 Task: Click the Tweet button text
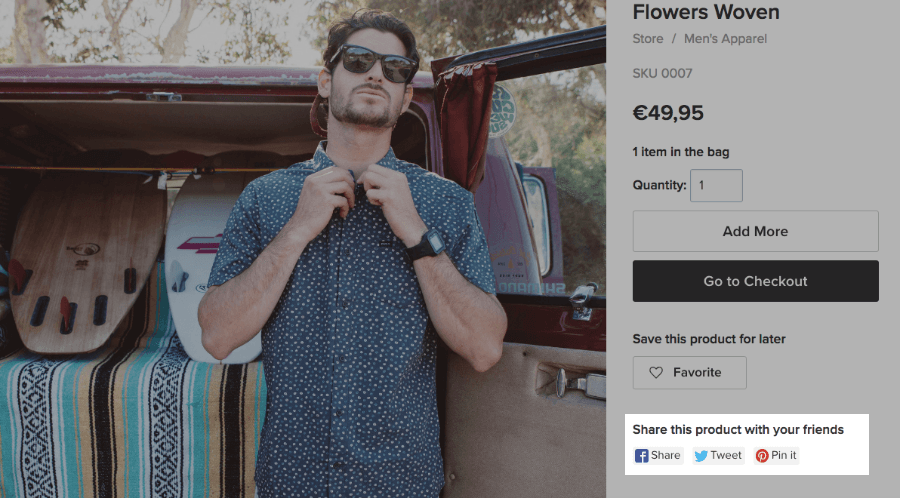726,456
